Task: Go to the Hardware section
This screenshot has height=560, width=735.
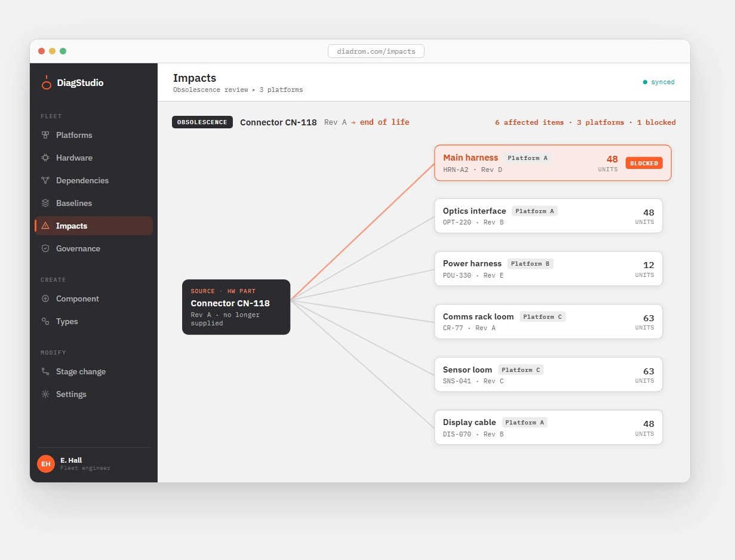Action: 94,158
